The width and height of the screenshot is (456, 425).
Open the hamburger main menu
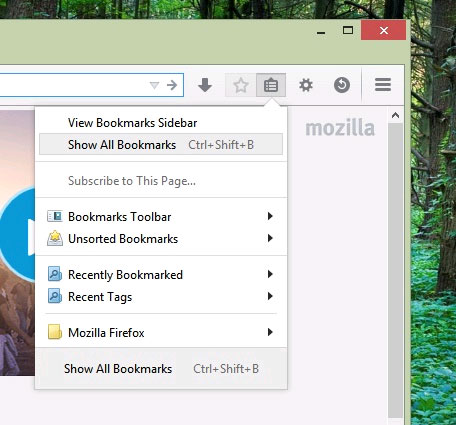pyautogui.click(x=383, y=85)
